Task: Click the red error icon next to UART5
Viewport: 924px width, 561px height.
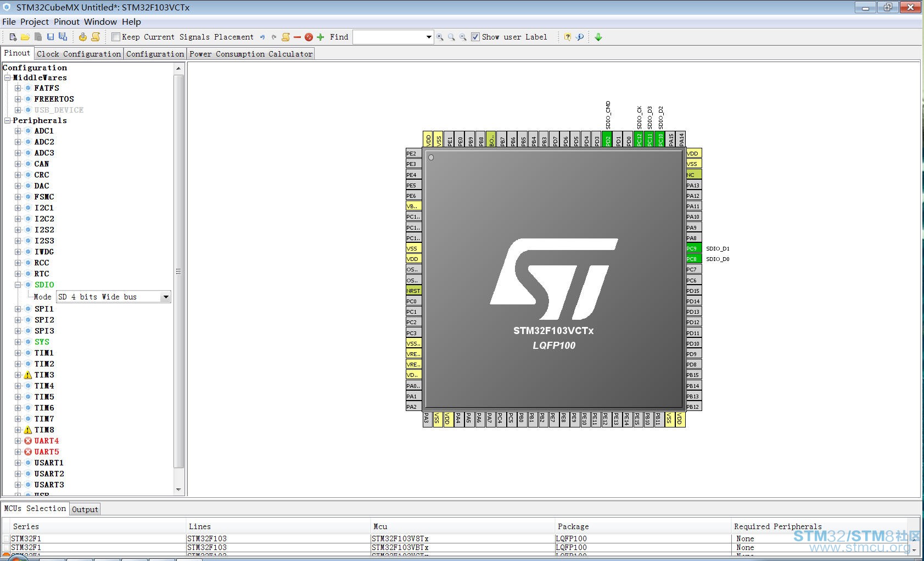Action: [x=28, y=452]
